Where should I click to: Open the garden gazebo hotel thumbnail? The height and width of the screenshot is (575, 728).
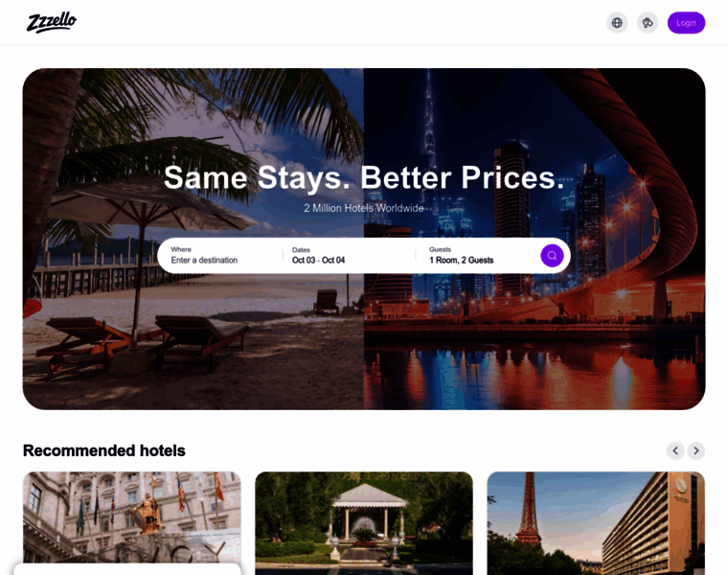[x=364, y=523]
